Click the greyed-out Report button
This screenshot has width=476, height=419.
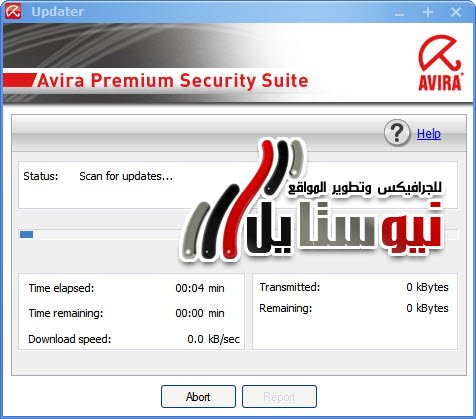pos(279,397)
